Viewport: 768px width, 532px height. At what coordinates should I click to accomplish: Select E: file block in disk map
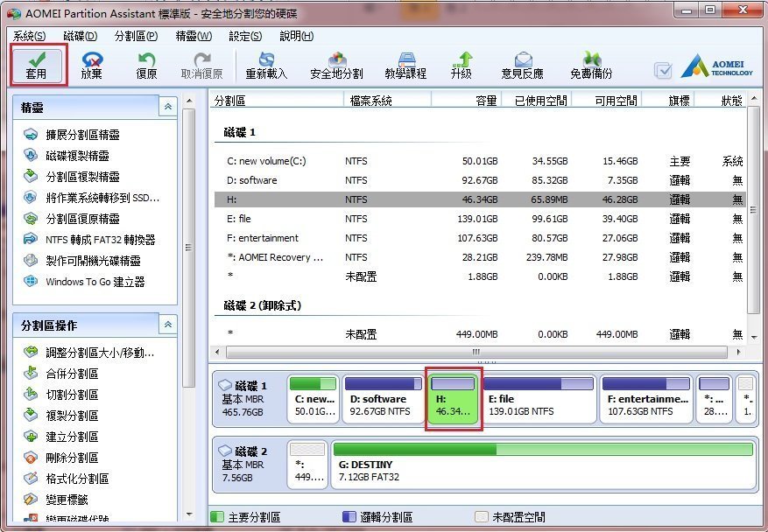pos(539,398)
